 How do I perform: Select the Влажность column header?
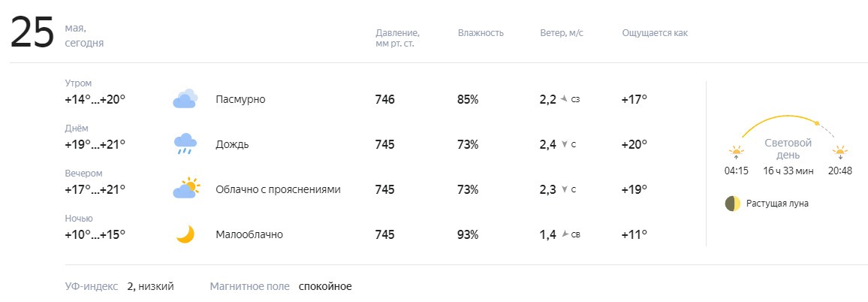[481, 33]
